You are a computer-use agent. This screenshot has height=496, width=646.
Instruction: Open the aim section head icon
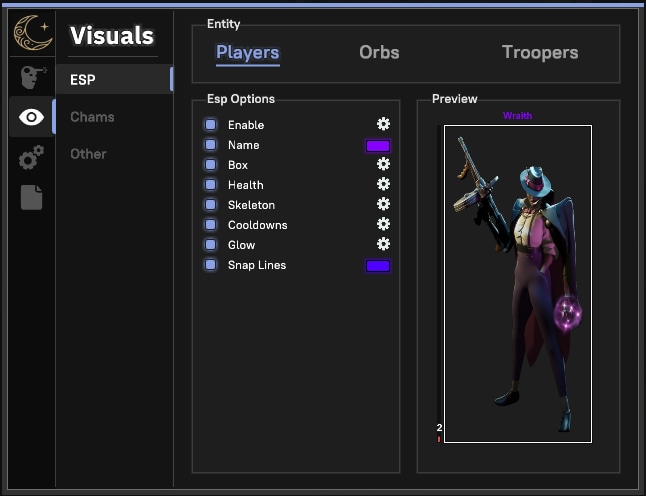tap(31, 78)
